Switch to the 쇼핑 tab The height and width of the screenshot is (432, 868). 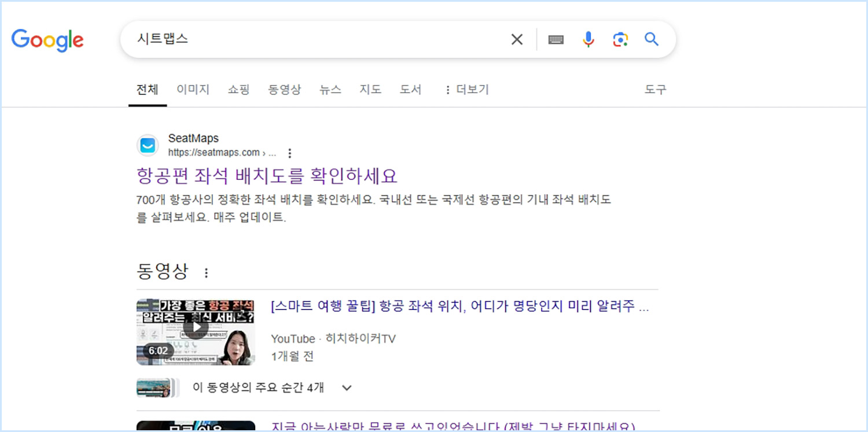(238, 90)
